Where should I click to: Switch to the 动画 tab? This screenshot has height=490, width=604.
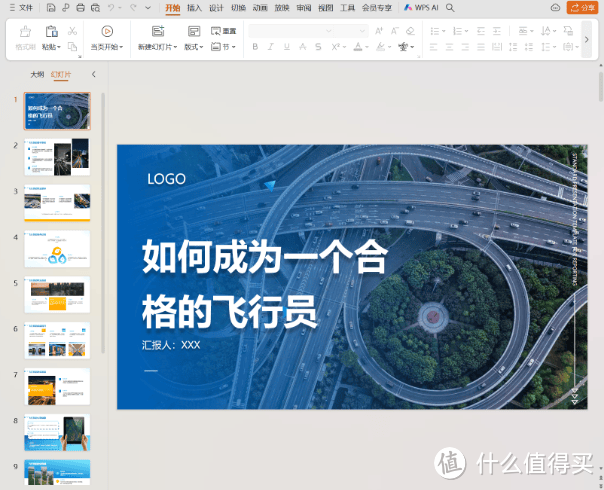260,8
